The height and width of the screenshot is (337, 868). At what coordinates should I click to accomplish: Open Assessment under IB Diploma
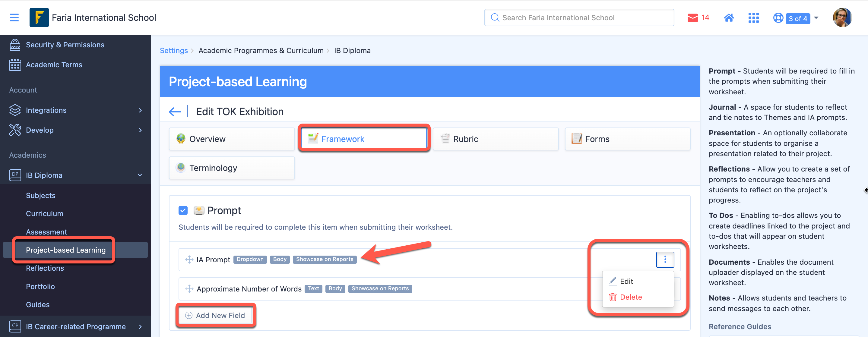click(x=46, y=231)
